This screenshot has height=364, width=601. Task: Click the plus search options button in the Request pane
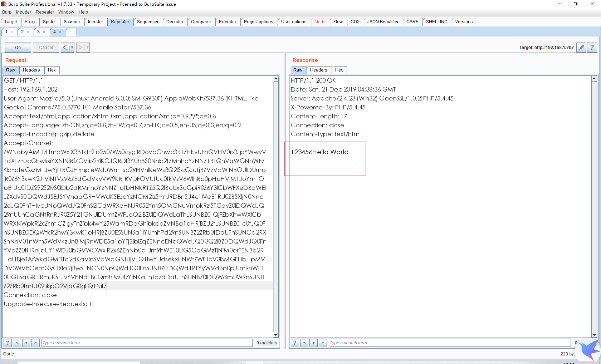(26, 343)
